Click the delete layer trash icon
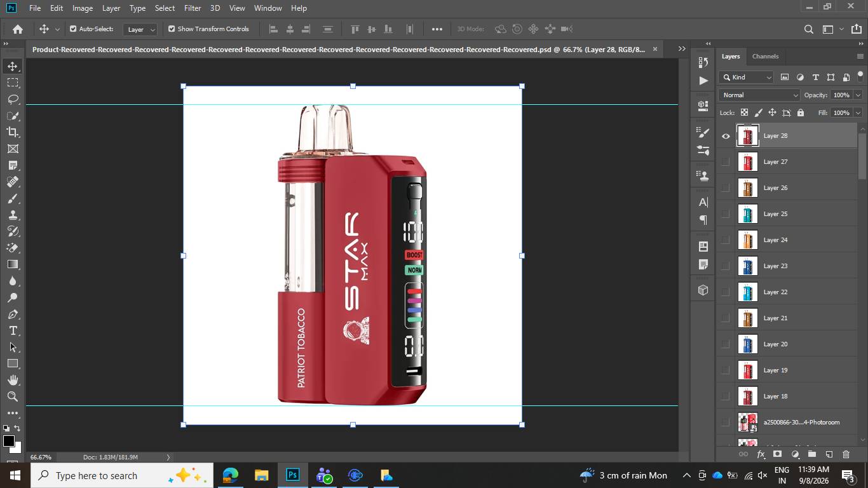868x488 pixels. tap(846, 454)
